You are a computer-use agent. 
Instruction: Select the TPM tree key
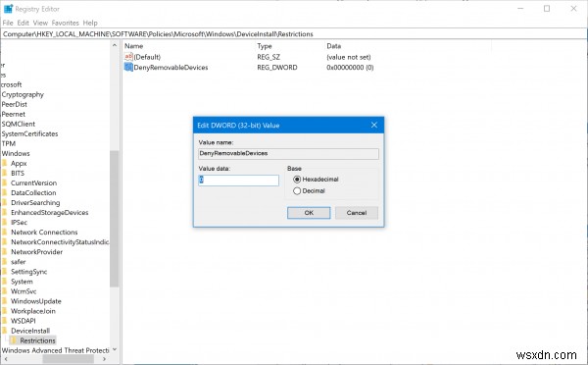pos(8,144)
